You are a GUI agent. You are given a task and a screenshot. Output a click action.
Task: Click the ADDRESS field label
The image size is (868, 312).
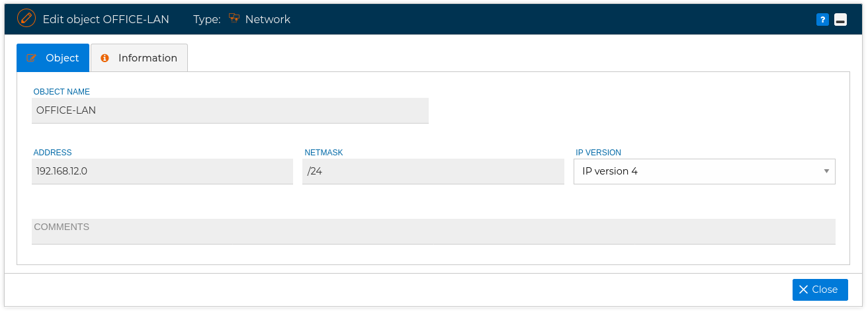[x=53, y=153]
